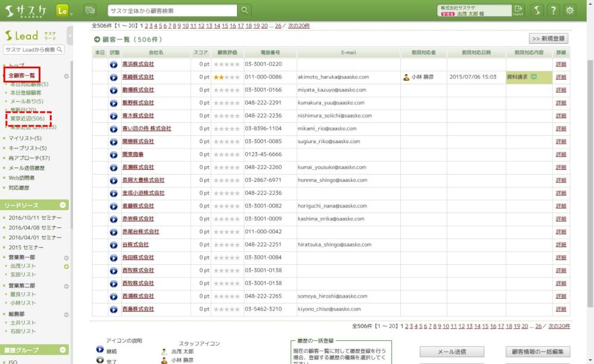Collapse the リードソース section
This screenshot has width=594, height=364.
(x=64, y=205)
